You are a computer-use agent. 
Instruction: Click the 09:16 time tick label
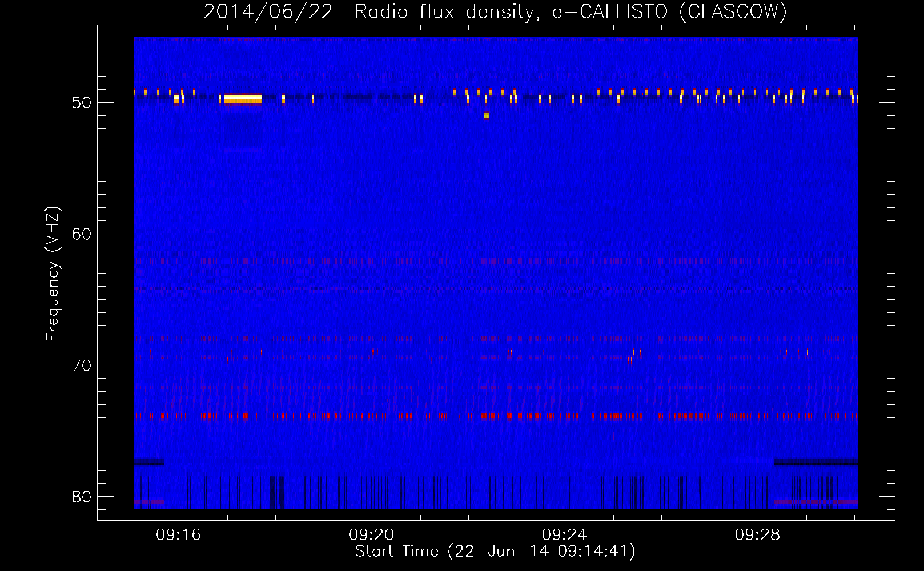179,535
